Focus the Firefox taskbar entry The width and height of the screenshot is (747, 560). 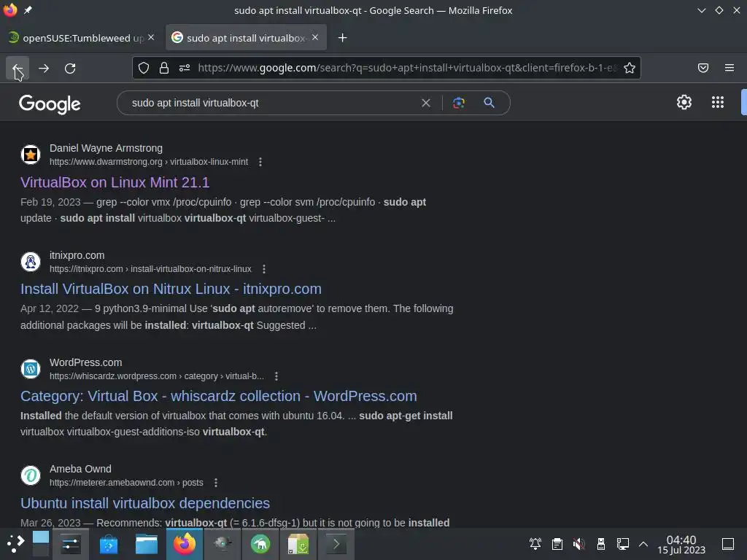pyautogui.click(x=185, y=544)
